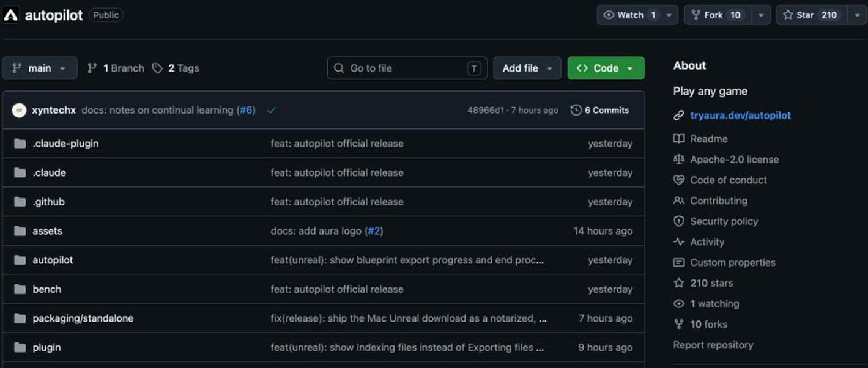Open the Code of conduct link
This screenshot has width=868, height=368.
pyautogui.click(x=728, y=180)
